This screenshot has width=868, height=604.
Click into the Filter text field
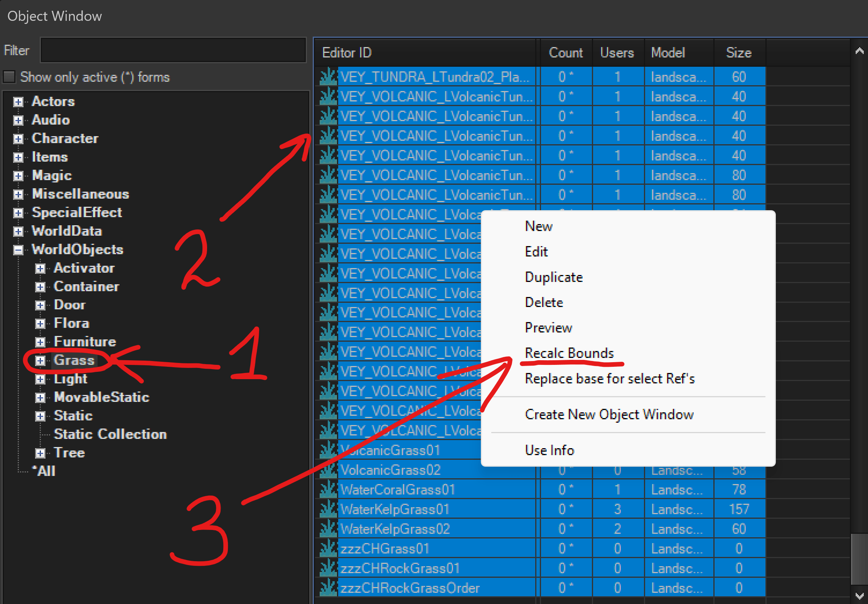(173, 50)
